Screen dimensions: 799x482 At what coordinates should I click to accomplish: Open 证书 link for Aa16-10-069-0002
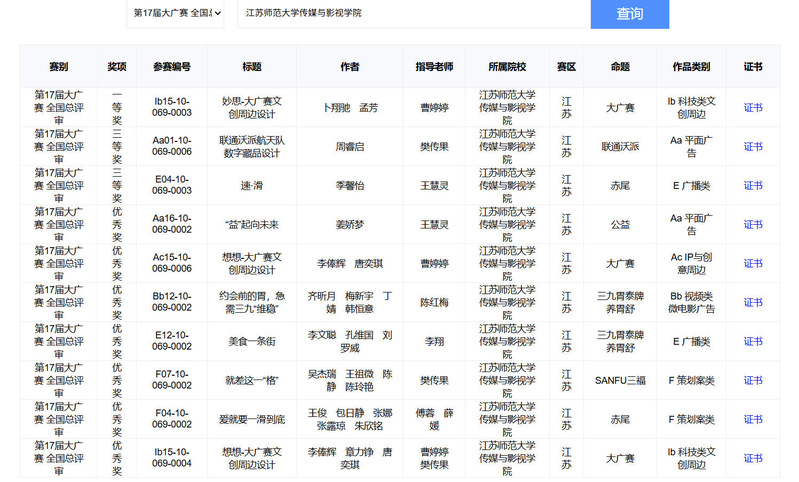752,224
